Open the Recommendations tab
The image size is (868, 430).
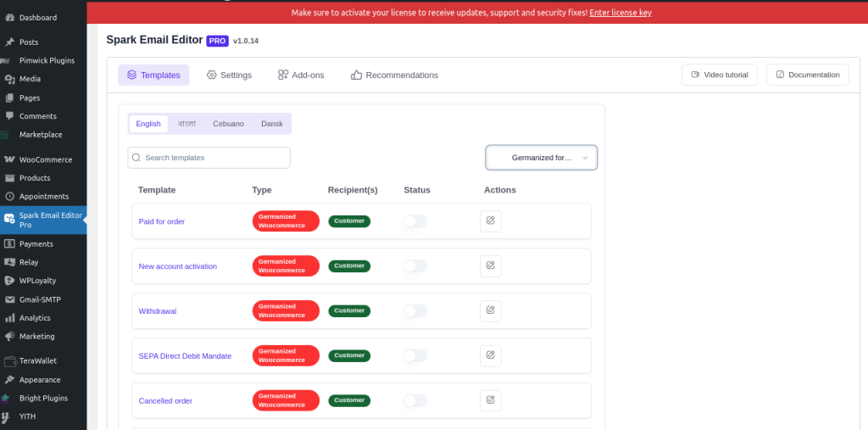(x=395, y=75)
